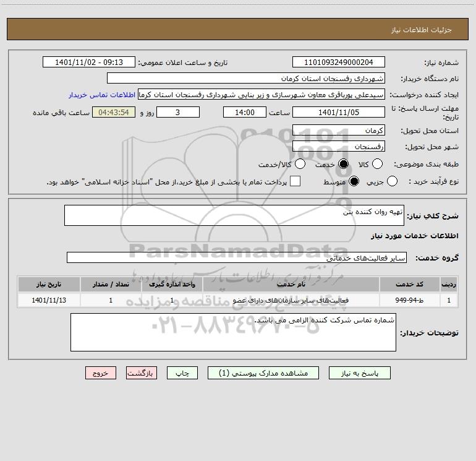The height and width of the screenshot is (461, 476).
Task: Click the days remaining field showing 3
Action: coord(178,112)
